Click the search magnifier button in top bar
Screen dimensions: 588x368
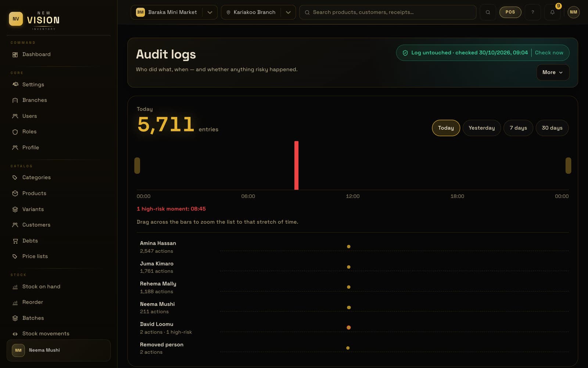(488, 12)
